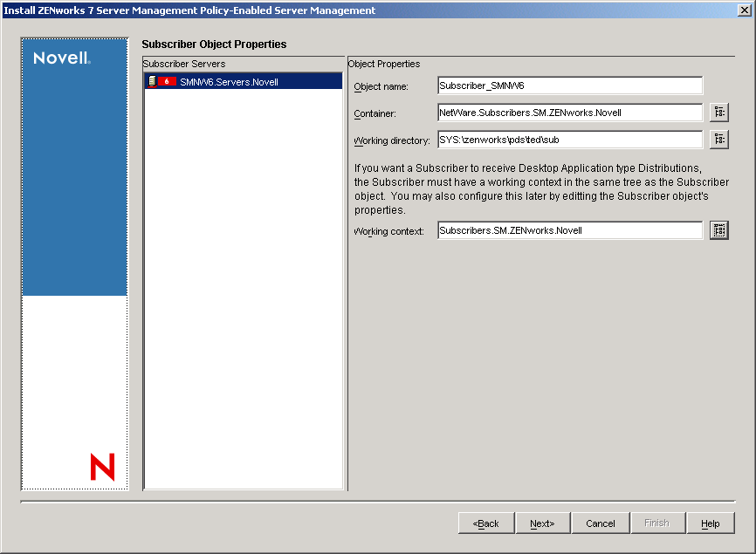The image size is (756, 554).
Task: Click the Working context input field
Action: coord(570,230)
